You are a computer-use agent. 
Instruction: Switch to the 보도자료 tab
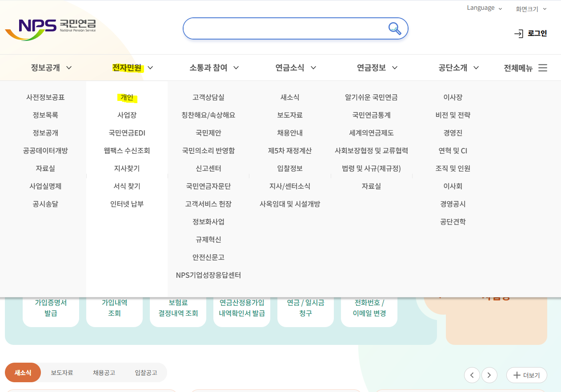point(62,372)
